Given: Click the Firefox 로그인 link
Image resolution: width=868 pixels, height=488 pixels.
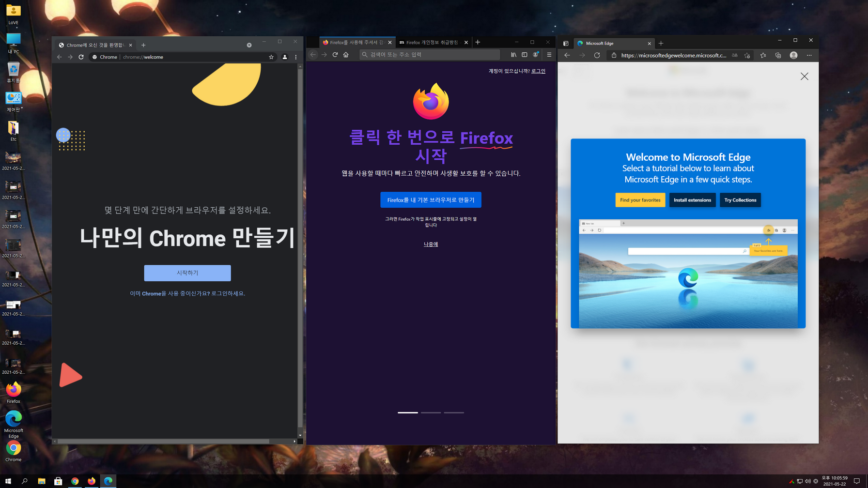Looking at the screenshot, I should click(538, 71).
